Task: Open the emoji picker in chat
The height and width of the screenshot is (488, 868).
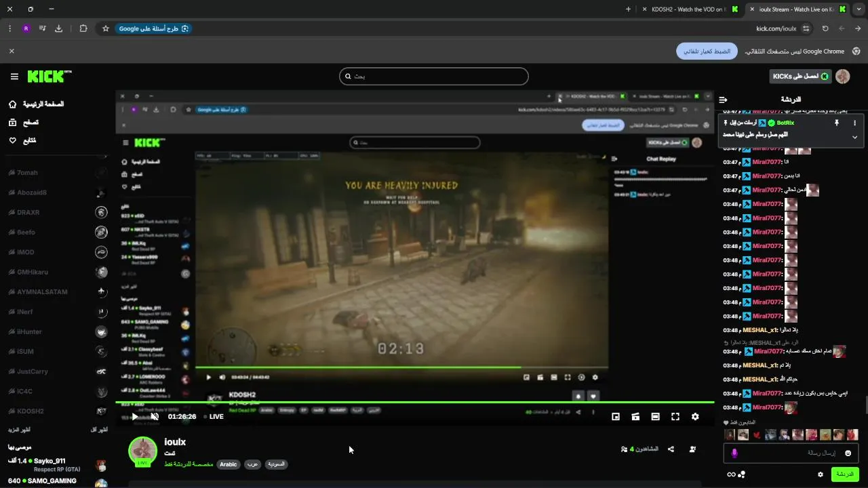Action: pos(848,453)
